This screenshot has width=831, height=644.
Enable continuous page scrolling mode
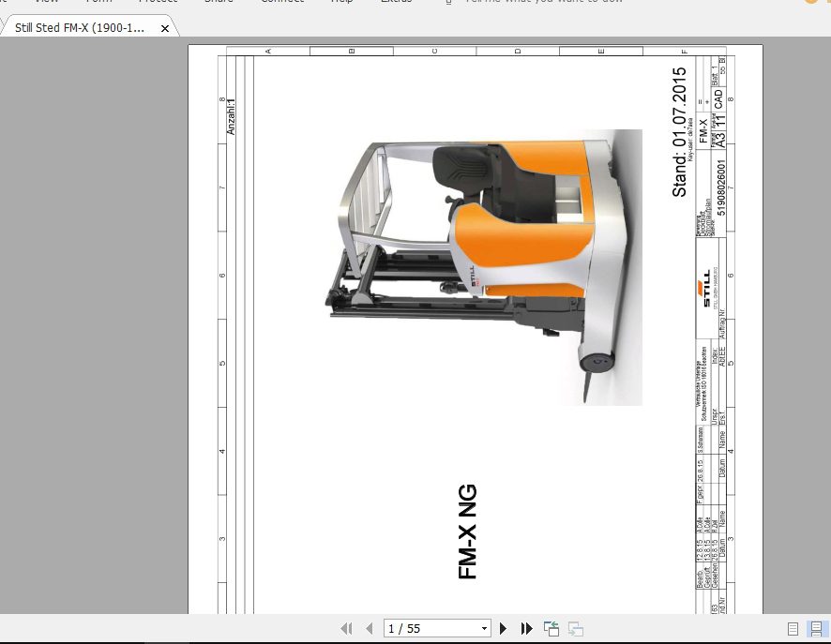[x=815, y=628]
